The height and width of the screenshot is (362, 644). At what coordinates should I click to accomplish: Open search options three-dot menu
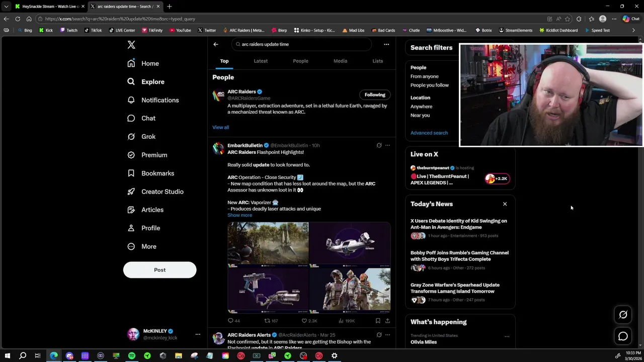tap(386, 44)
